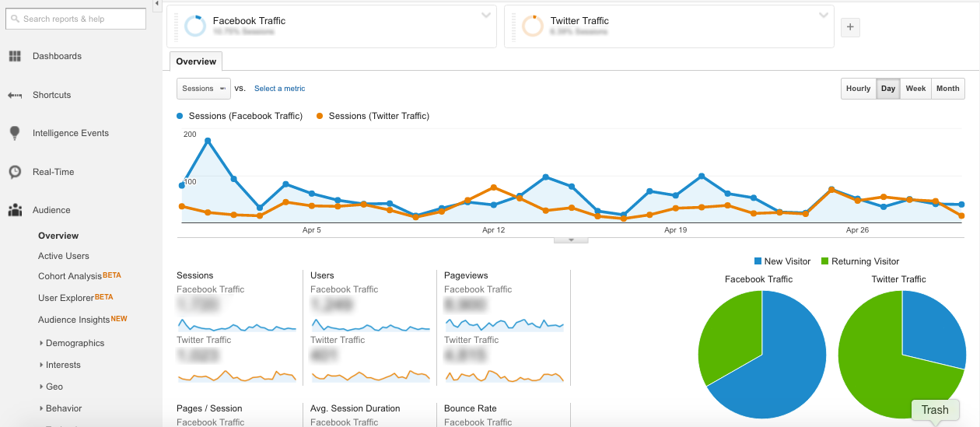The width and height of the screenshot is (980, 427).
Task: Click the Pages / Session metric heading
Action: tap(209, 408)
